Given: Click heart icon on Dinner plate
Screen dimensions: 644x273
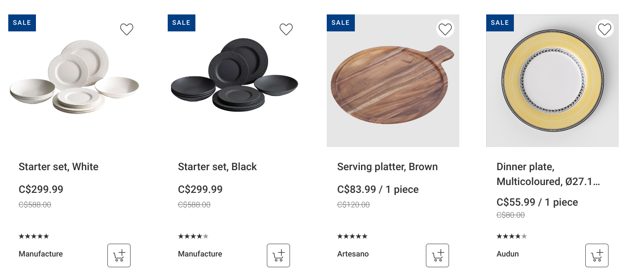Looking at the screenshot, I should click(604, 29).
